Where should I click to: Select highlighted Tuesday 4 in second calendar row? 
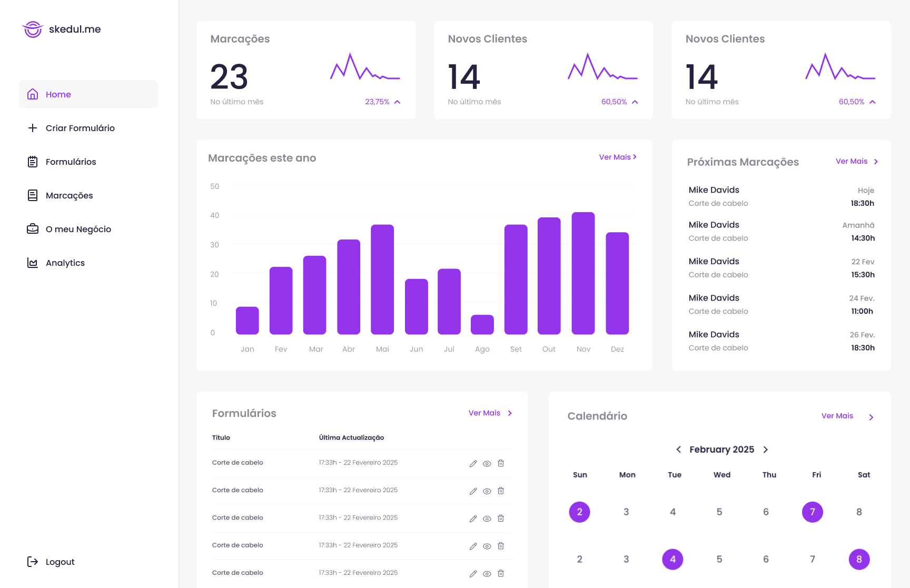point(673,560)
